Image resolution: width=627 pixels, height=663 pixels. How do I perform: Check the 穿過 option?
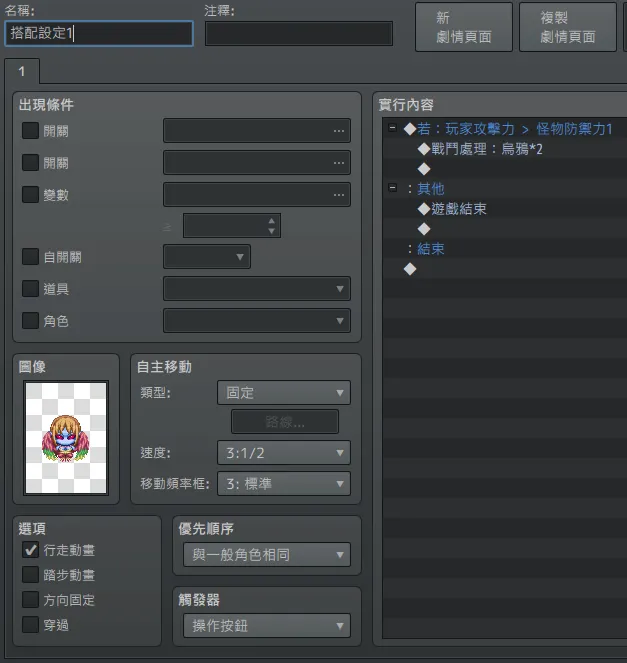pyautogui.click(x=30, y=625)
